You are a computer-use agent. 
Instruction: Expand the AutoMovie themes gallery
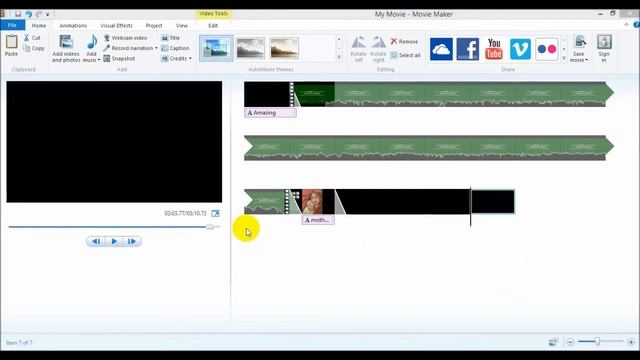339,58
